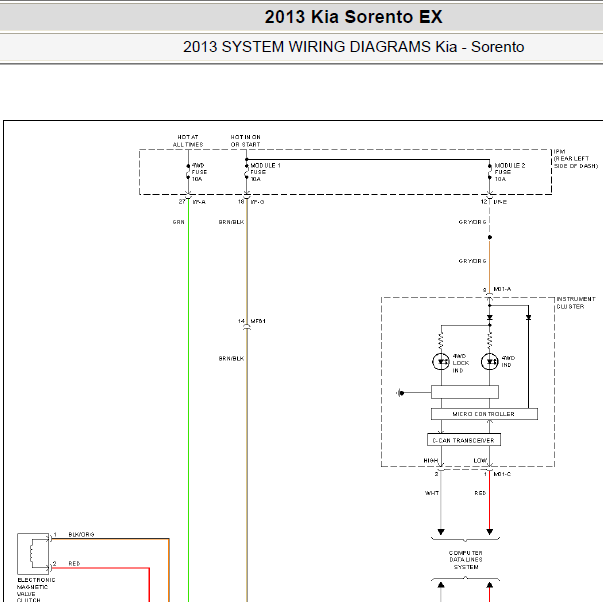Click the ground symbol inside the instrument cluster
The height and width of the screenshot is (602, 603).
click(400, 393)
